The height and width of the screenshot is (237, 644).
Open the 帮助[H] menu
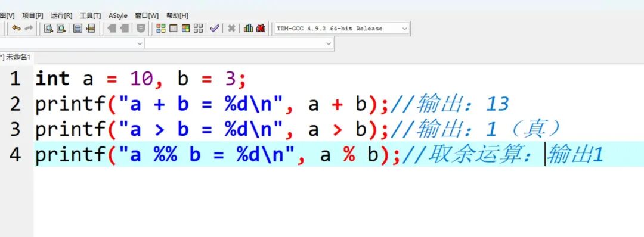tap(178, 15)
